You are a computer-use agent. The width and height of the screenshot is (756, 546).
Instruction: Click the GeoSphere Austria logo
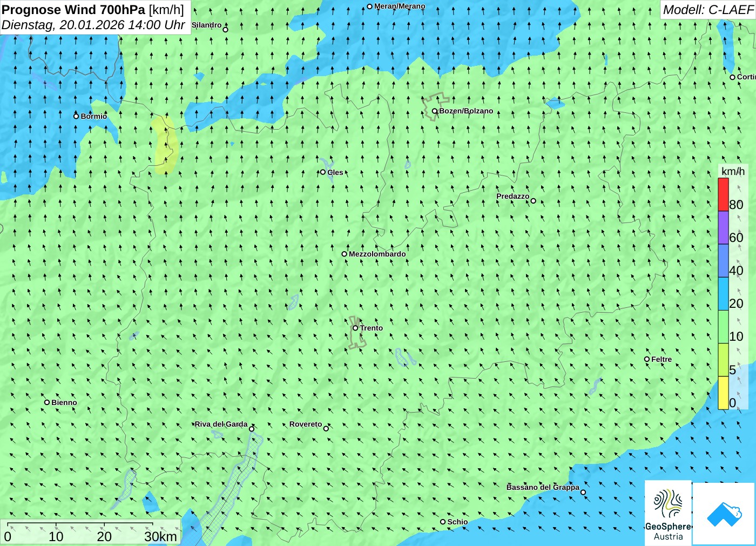668,512
